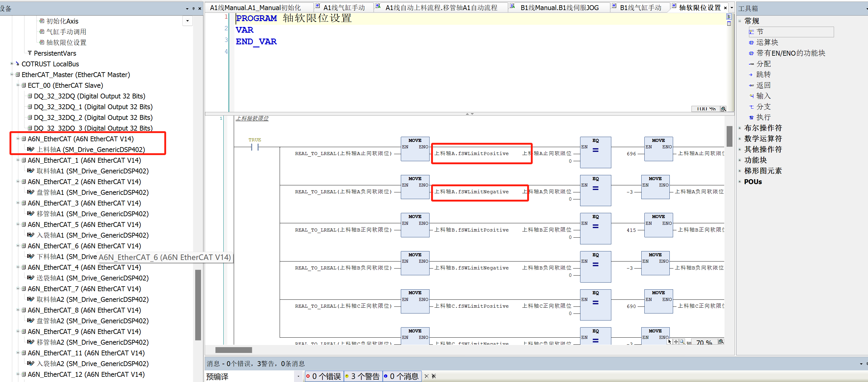Expand the POUs toolbox group
Screen dimensions: 868x382
739,182
